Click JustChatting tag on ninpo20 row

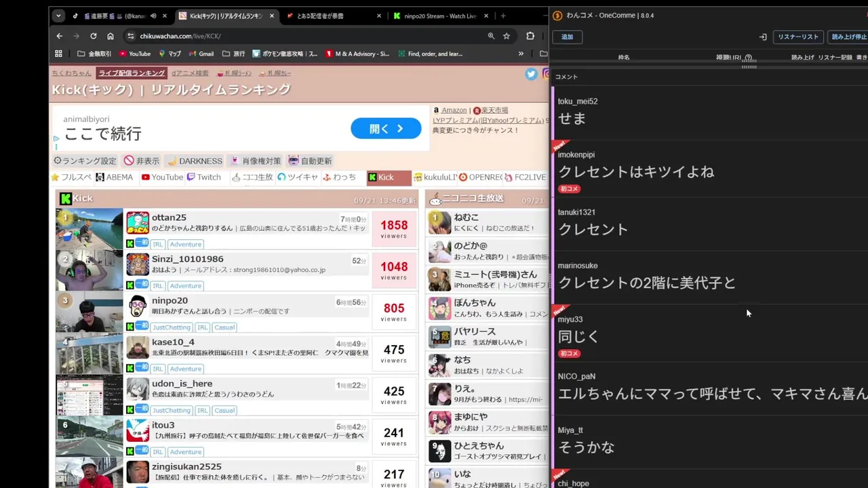172,327
